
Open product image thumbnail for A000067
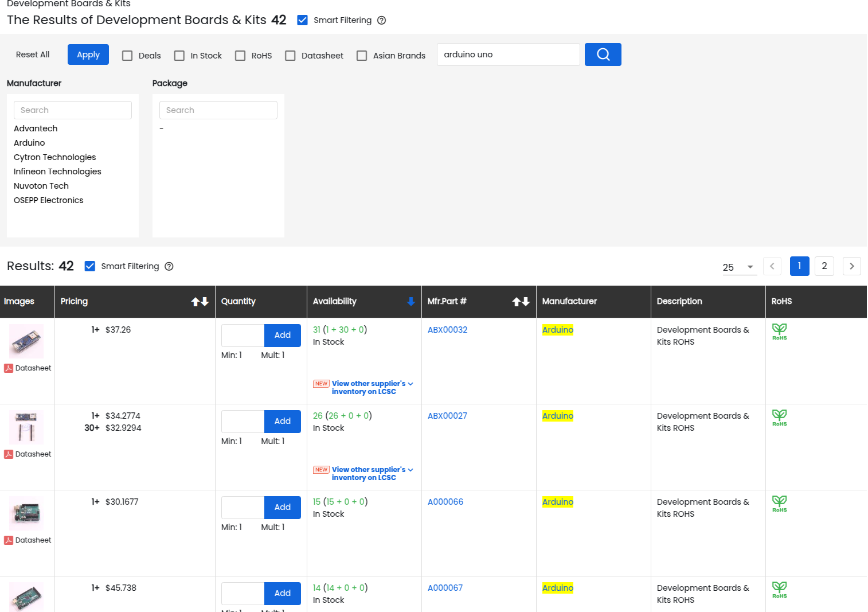[x=26, y=597]
